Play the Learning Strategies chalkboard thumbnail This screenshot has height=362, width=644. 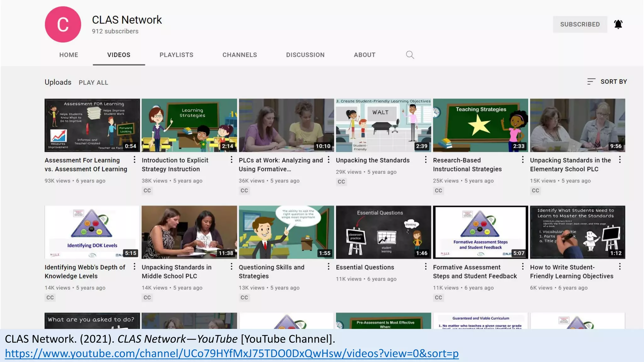(x=189, y=125)
